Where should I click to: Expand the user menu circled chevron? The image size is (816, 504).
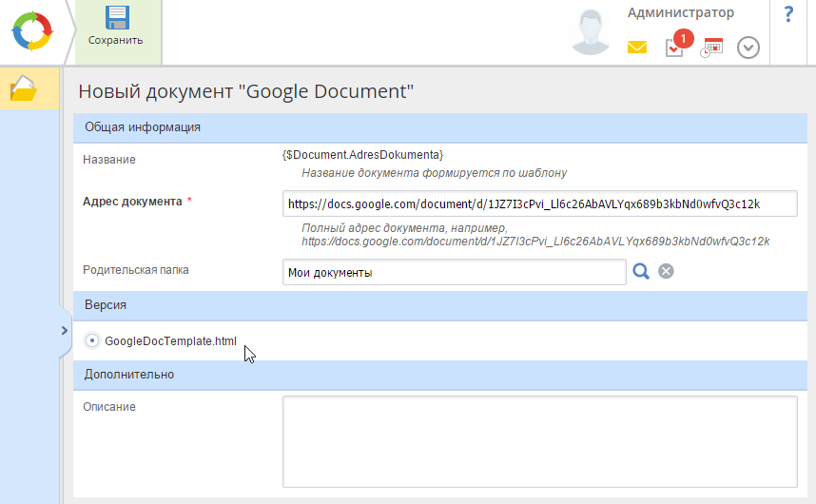(x=748, y=48)
